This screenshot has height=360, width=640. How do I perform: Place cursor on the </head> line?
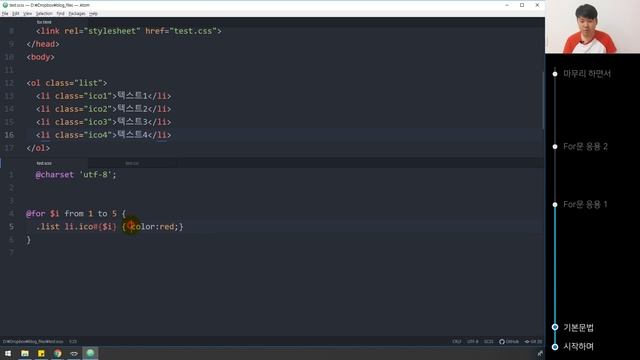(x=43, y=44)
